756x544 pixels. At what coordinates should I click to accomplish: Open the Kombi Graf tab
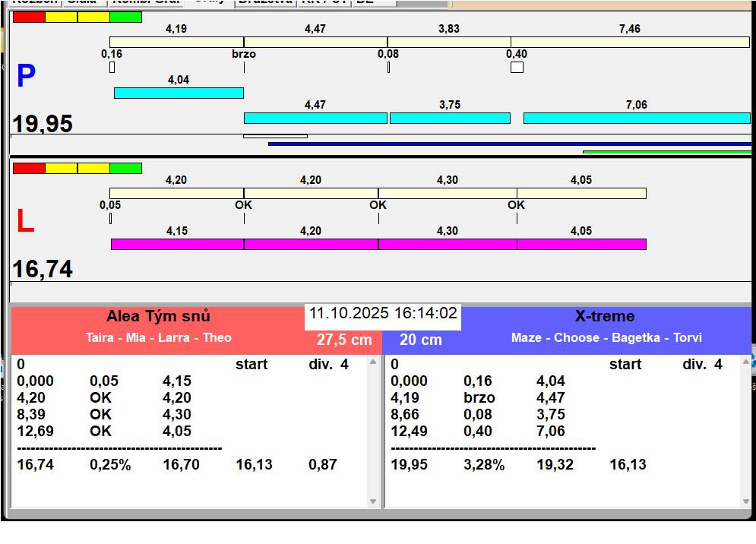[x=145, y=2]
